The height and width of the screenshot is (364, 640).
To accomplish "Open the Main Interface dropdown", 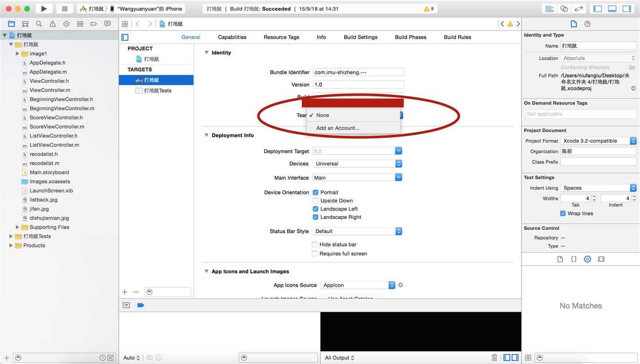I will [357, 178].
